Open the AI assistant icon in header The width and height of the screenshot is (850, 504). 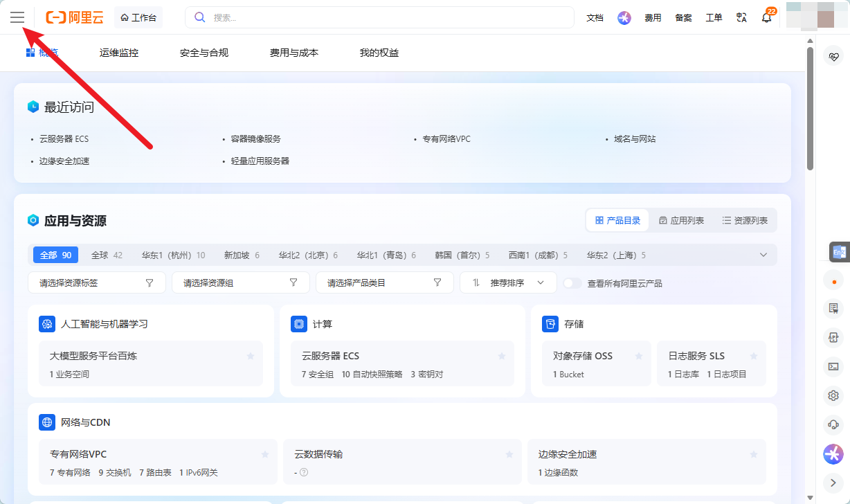pos(624,18)
